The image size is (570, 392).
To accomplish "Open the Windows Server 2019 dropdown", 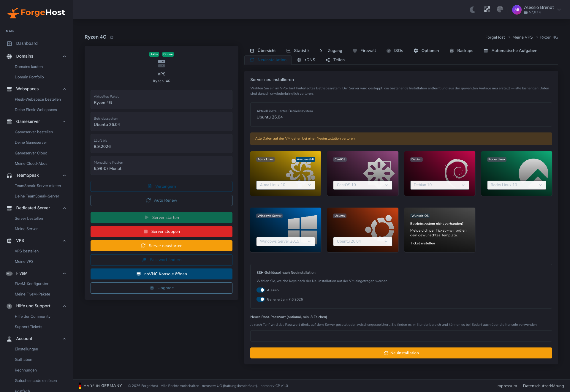I will 286,241.
